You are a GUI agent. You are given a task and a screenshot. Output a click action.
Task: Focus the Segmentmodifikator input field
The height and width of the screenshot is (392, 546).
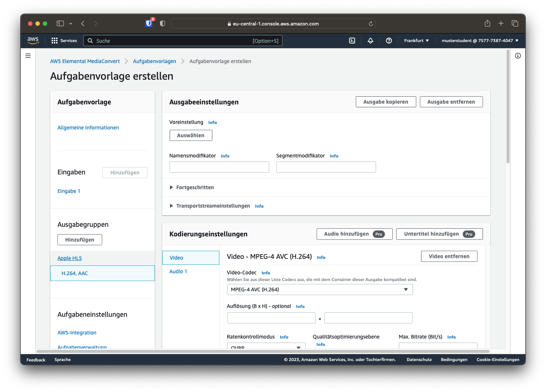pos(326,167)
